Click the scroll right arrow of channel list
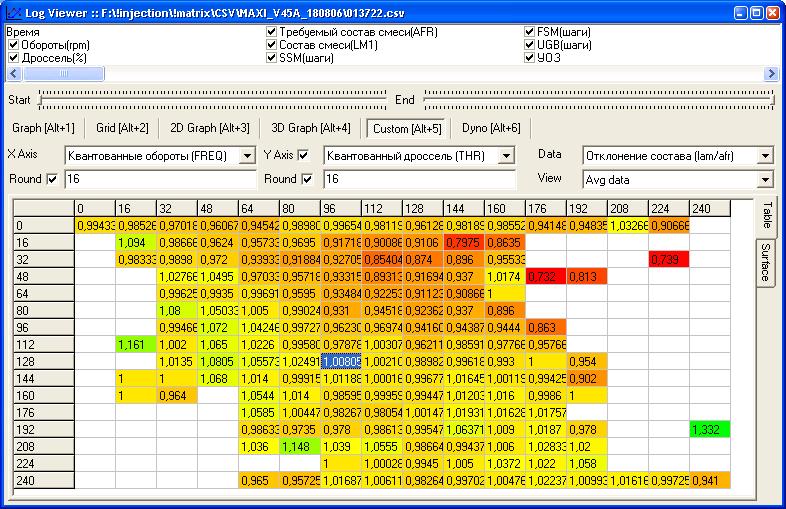Image resolution: width=786 pixels, height=509 pixels. click(771, 74)
